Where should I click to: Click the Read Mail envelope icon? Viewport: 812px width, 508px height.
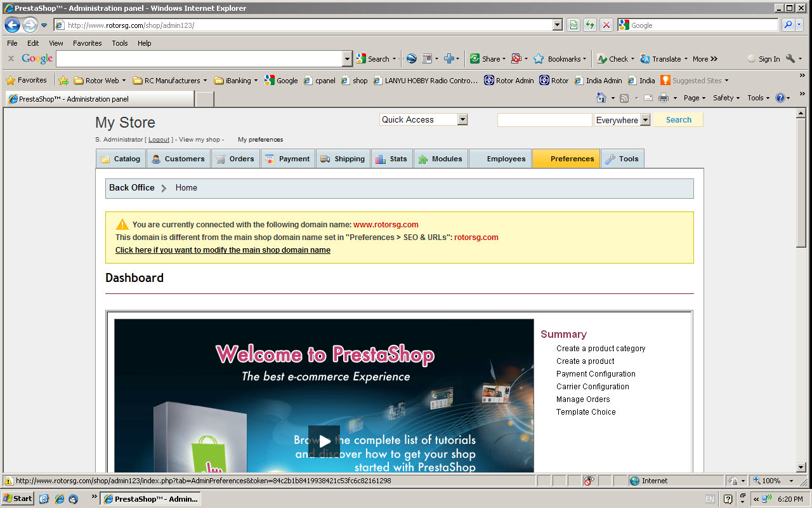648,98
